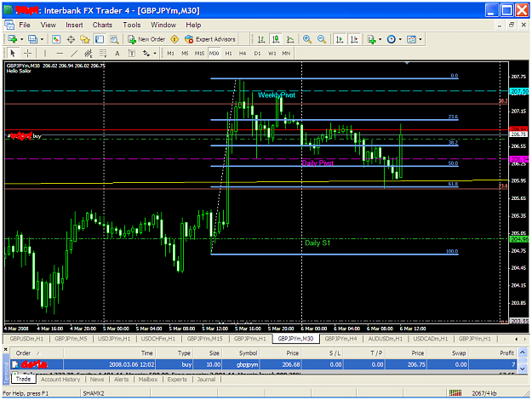Open the Insert menu
The width and height of the screenshot is (532, 400).
74,25
